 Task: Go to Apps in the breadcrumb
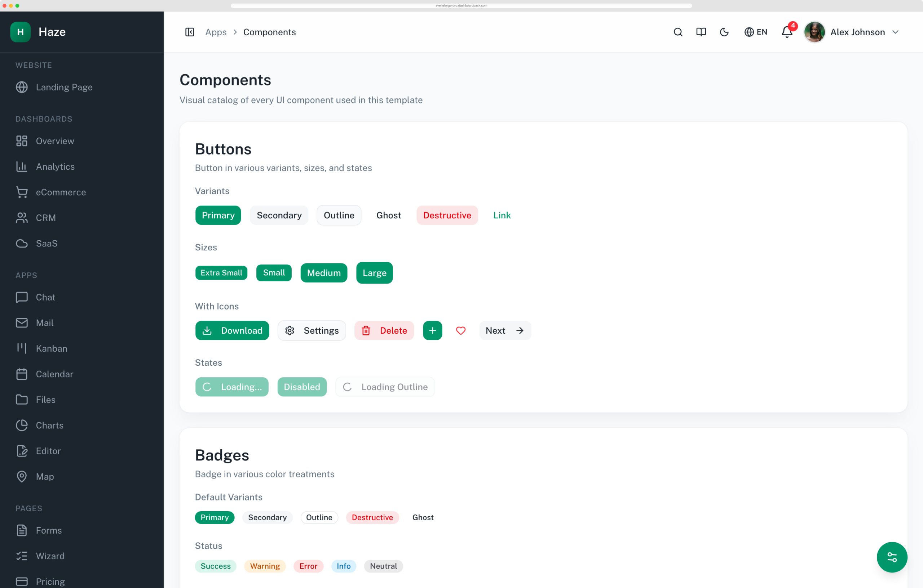pos(216,32)
